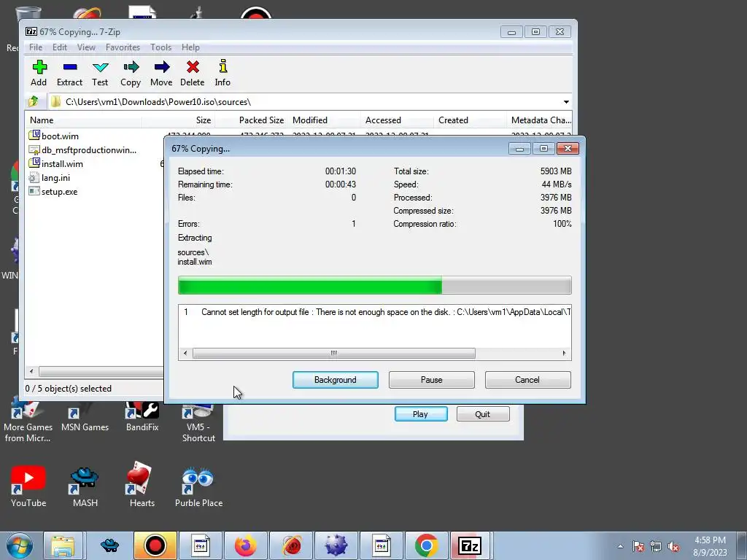Open the Purble Place desktop shortcut
Viewport: 747px width, 560px height.
tap(198, 485)
